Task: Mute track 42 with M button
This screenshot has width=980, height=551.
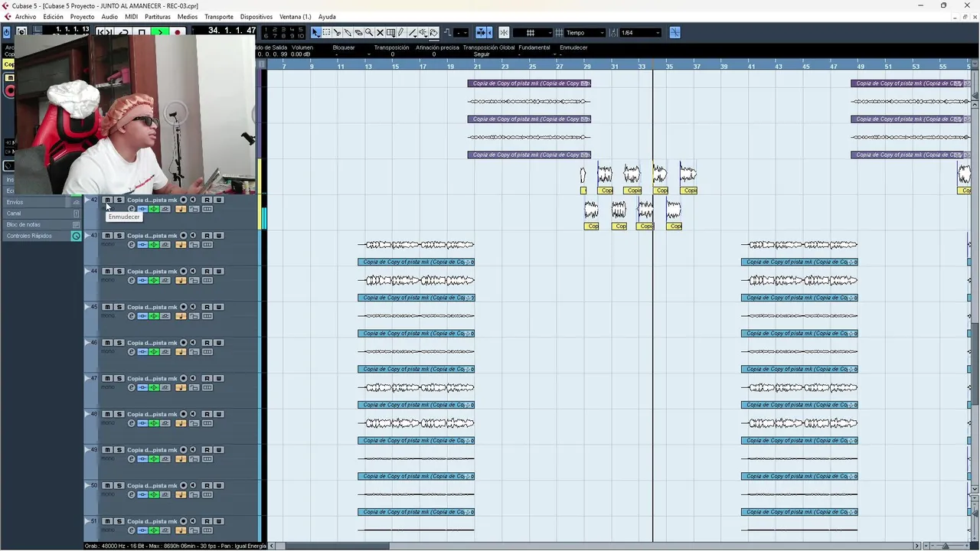Action: click(x=107, y=200)
